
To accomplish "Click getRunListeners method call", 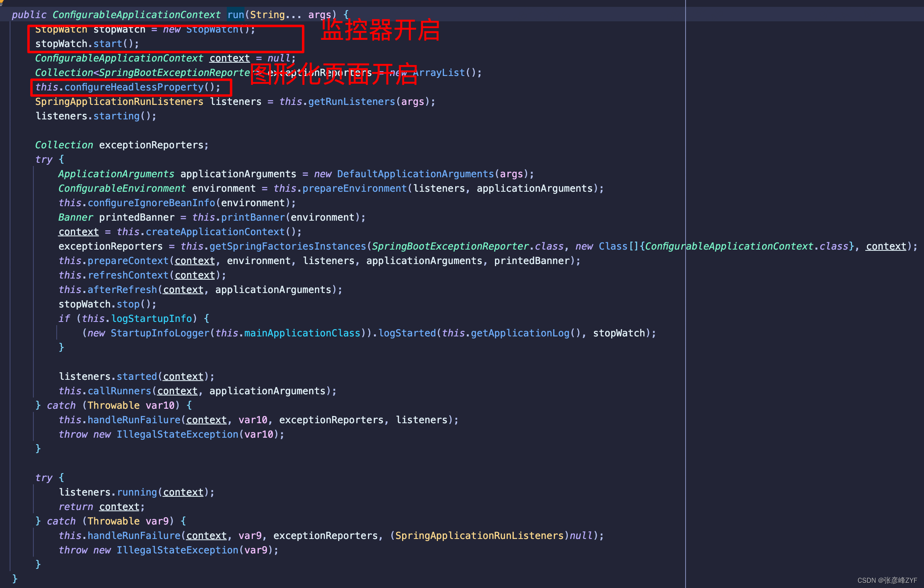I will point(352,102).
